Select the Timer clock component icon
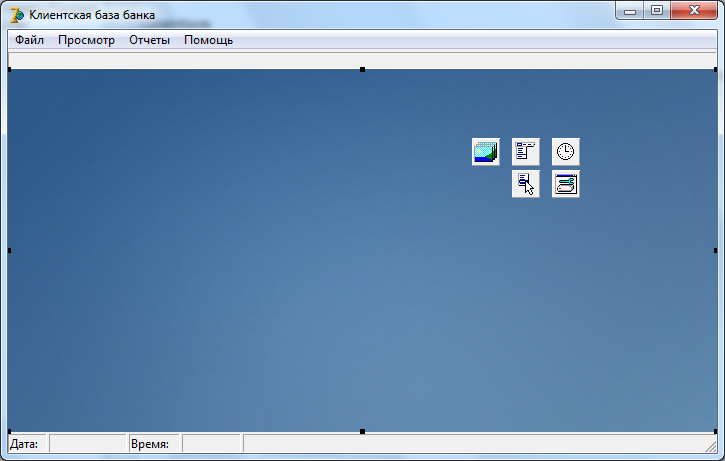Image resolution: width=725 pixels, height=461 pixels. pyautogui.click(x=565, y=152)
